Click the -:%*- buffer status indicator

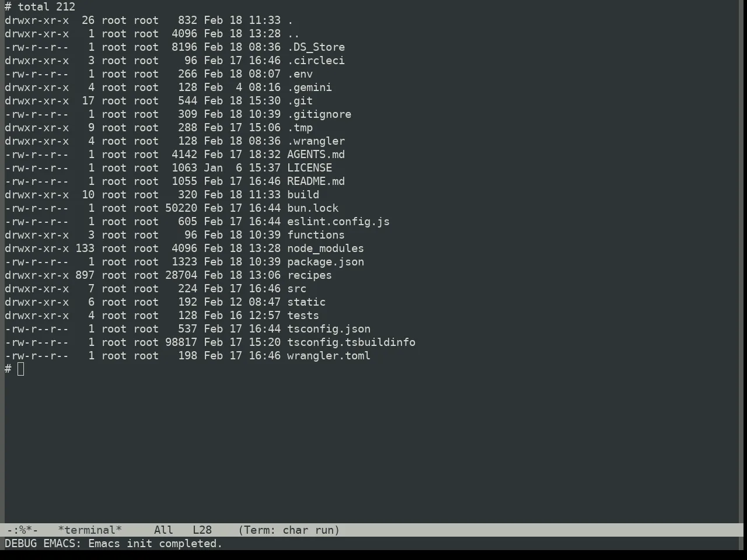coord(22,530)
